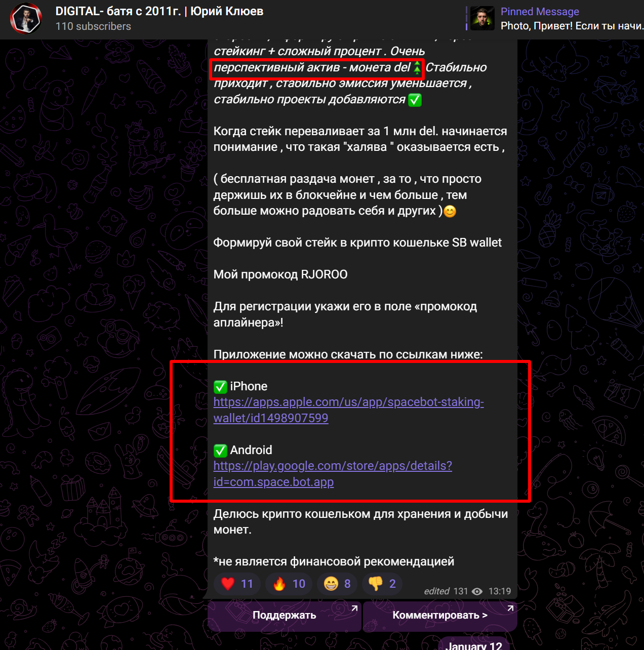This screenshot has width=644, height=650.
Task: Click the green checkmark beside Android
Action: pos(220,451)
